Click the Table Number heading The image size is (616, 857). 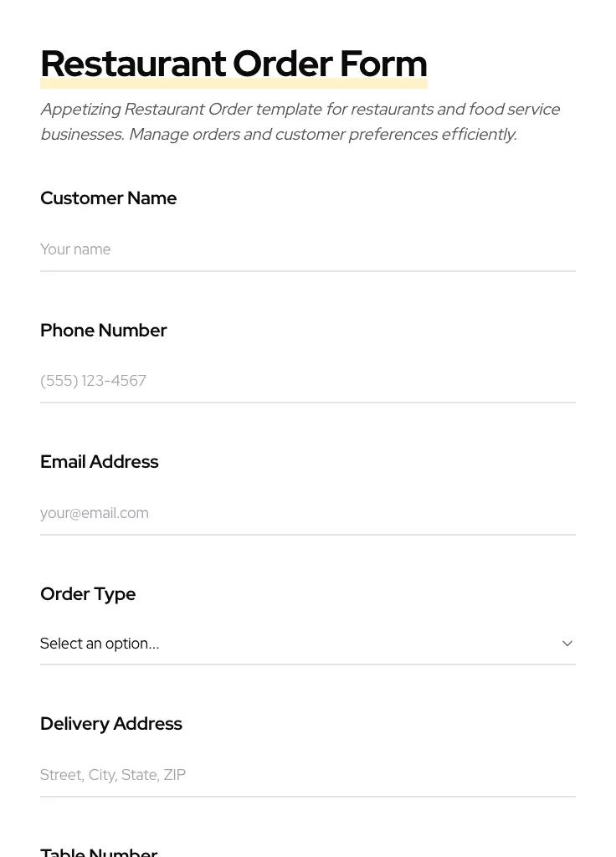coord(99,850)
